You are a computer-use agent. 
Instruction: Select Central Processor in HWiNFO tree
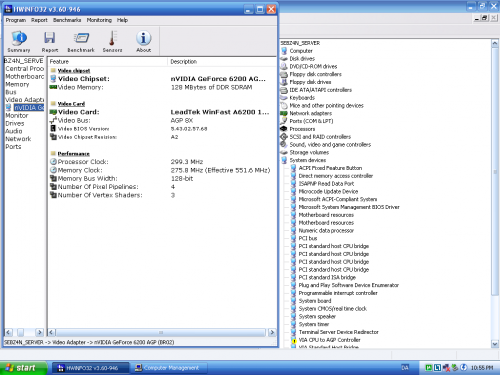pyautogui.click(x=25, y=69)
